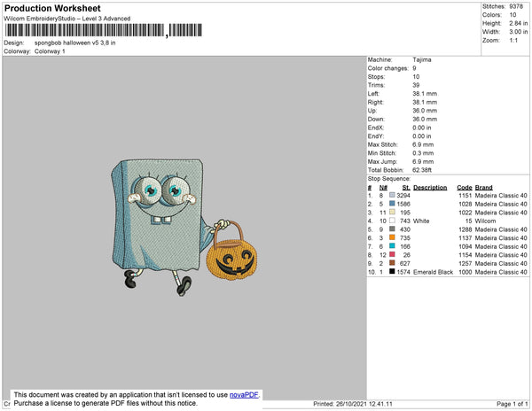Click the Trims value '39'
The image size is (532, 411).
tap(416, 85)
